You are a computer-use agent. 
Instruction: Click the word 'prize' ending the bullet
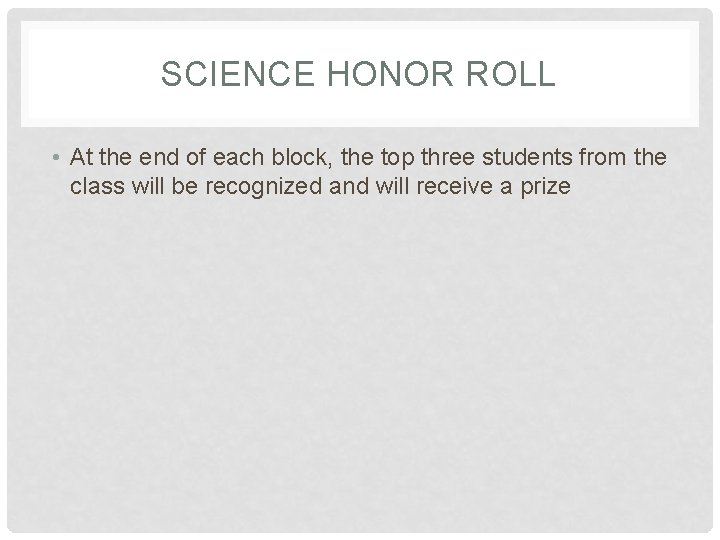coord(546,188)
